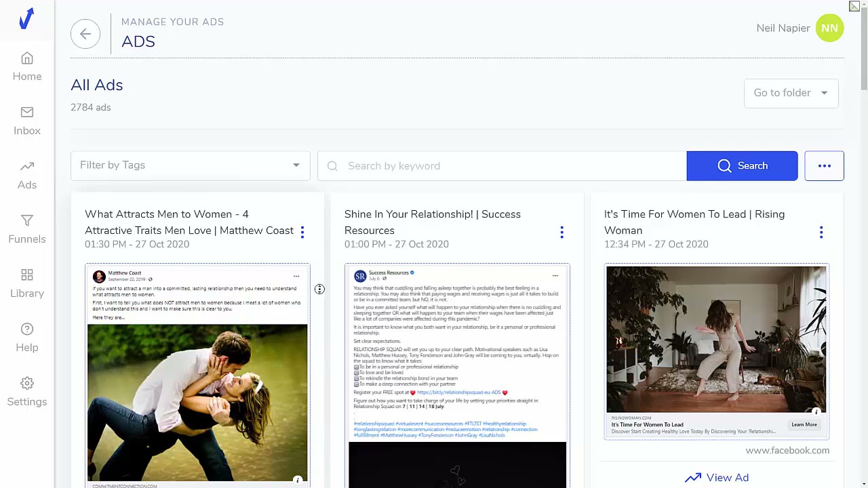Viewport: 868px width, 488px height.
Task: Open the Filter by Tags dropdown
Action: click(x=191, y=165)
